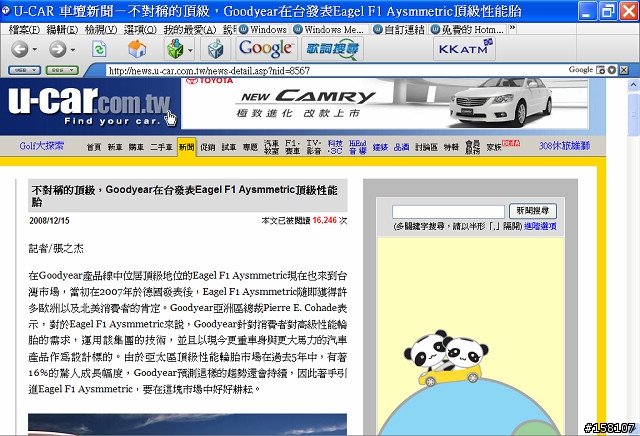Click the U-CAR browser title bar icon
640x436 pixels.
click(x=6, y=10)
